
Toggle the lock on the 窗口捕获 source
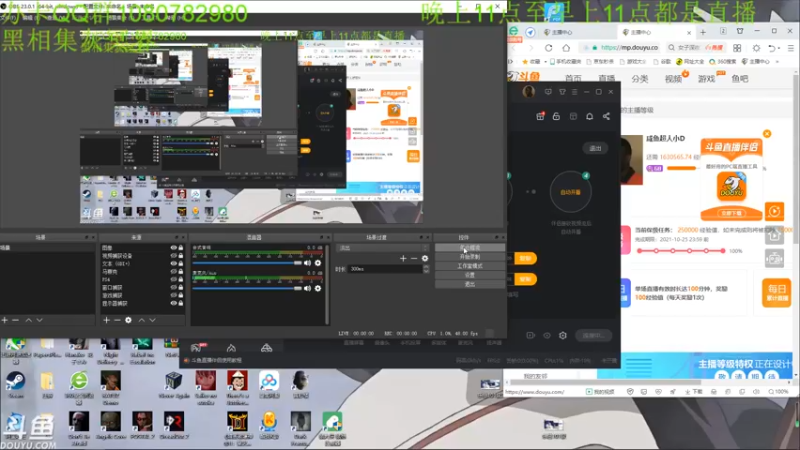click(181, 287)
